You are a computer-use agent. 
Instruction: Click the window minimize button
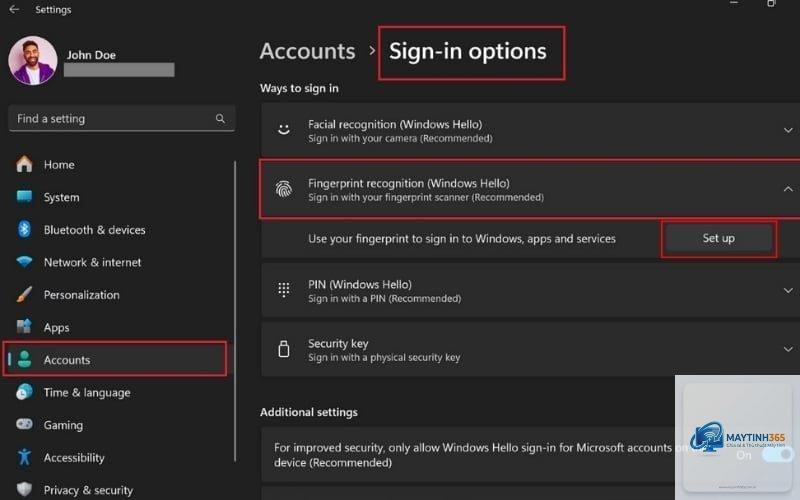click(734, 3)
